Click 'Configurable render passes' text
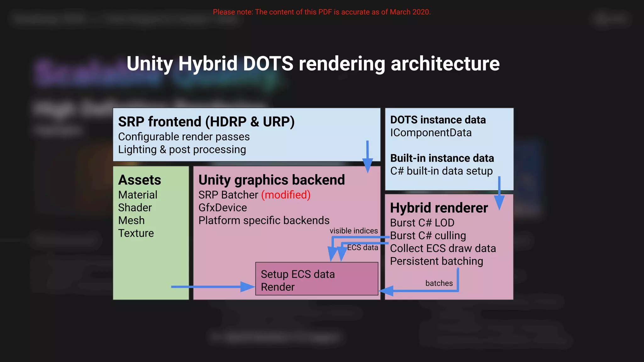This screenshot has height=362, width=644. tap(184, 137)
